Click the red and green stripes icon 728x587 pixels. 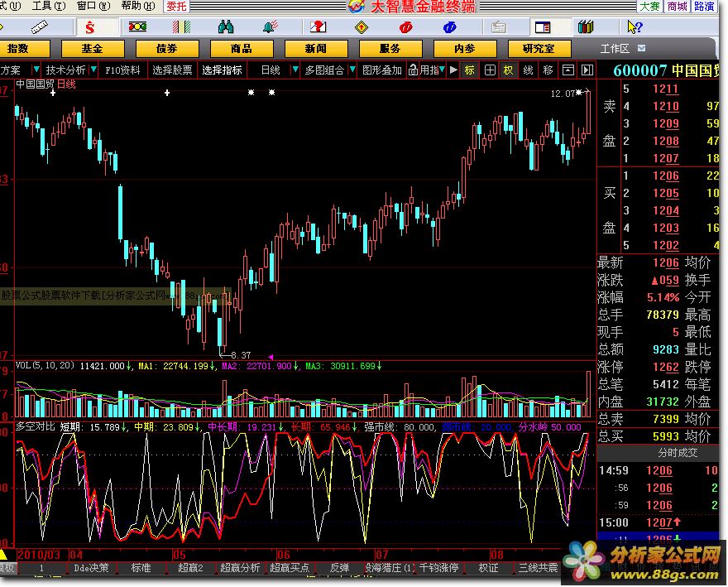click(181, 27)
